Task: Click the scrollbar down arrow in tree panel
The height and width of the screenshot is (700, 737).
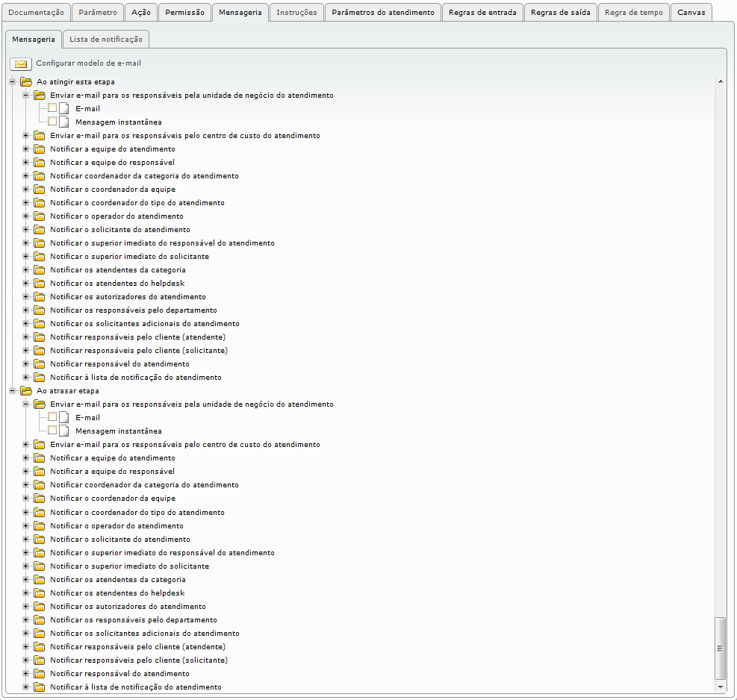Action: click(721, 686)
